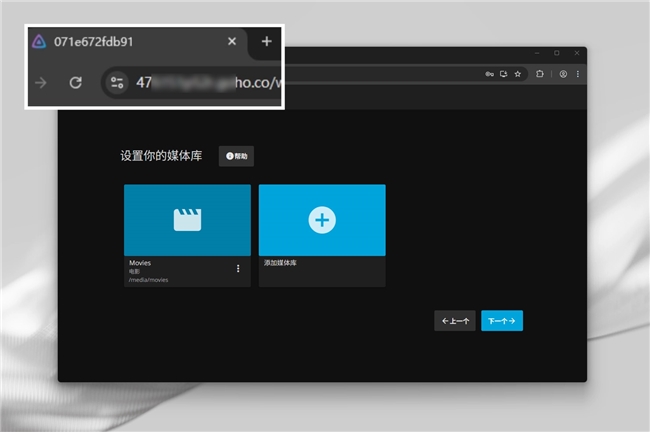Click the 设置你的媒体库 heading

coord(161,156)
